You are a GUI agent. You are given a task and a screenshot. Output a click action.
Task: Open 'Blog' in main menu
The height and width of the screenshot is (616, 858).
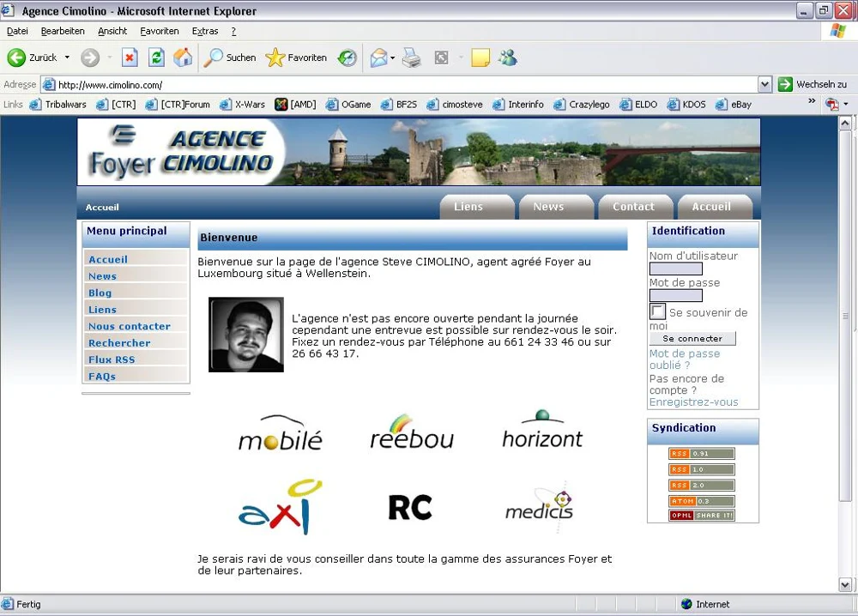coord(136,293)
